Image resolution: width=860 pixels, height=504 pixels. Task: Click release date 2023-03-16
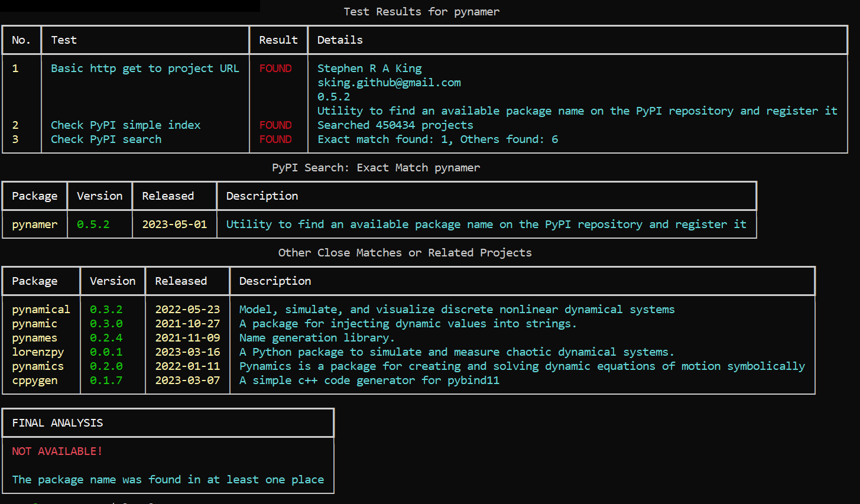pos(187,352)
